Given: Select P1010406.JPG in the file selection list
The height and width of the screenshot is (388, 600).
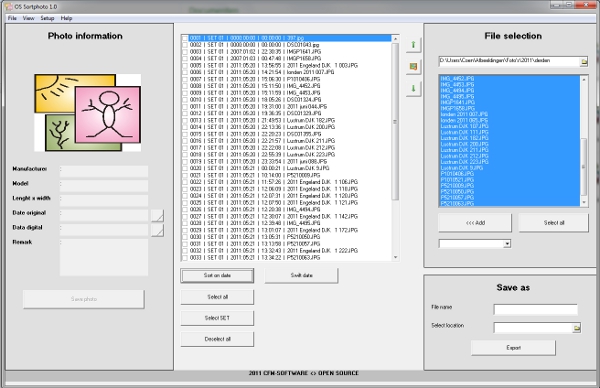Looking at the screenshot, I should [510, 174].
